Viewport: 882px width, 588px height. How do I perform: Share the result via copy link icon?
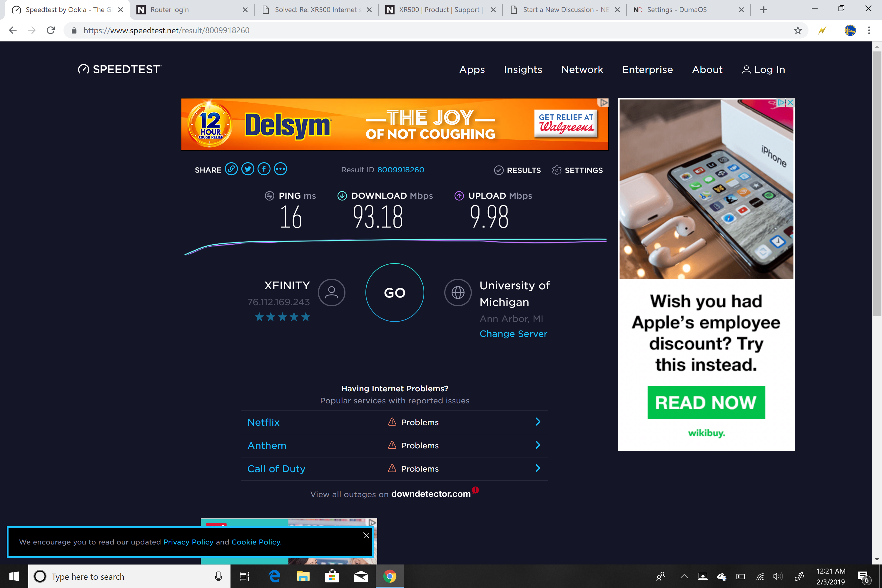231,170
